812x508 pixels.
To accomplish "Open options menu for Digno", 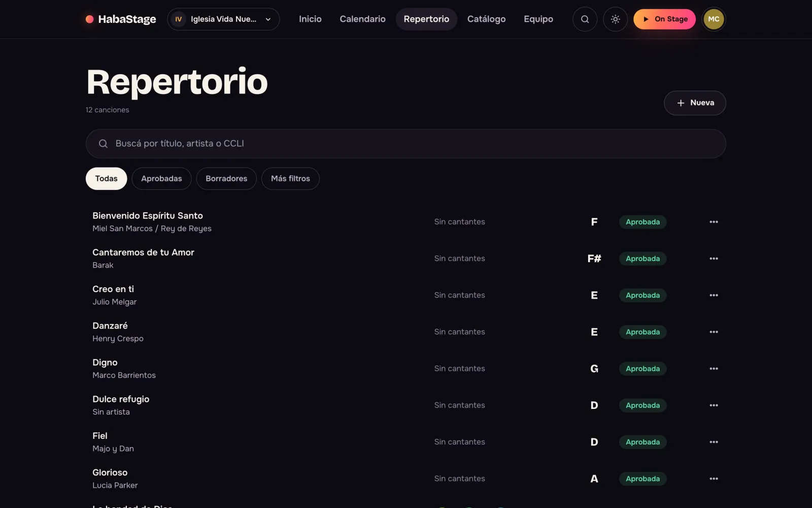I will [x=714, y=369].
